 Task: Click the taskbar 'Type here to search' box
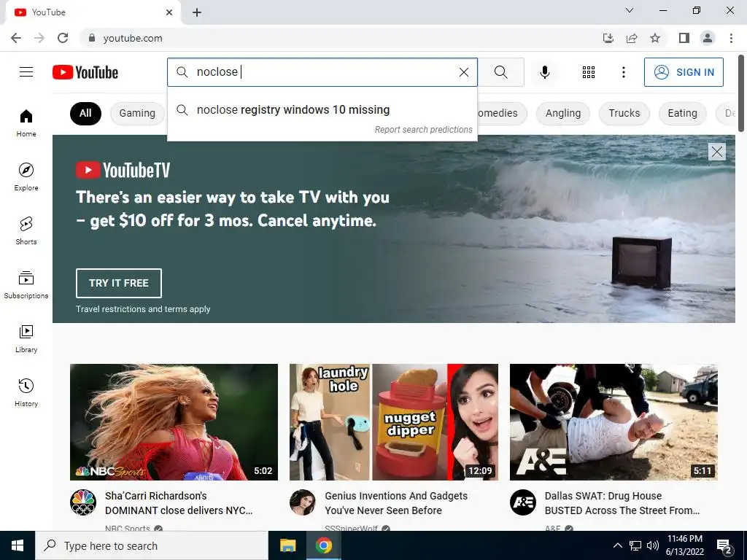(x=152, y=545)
